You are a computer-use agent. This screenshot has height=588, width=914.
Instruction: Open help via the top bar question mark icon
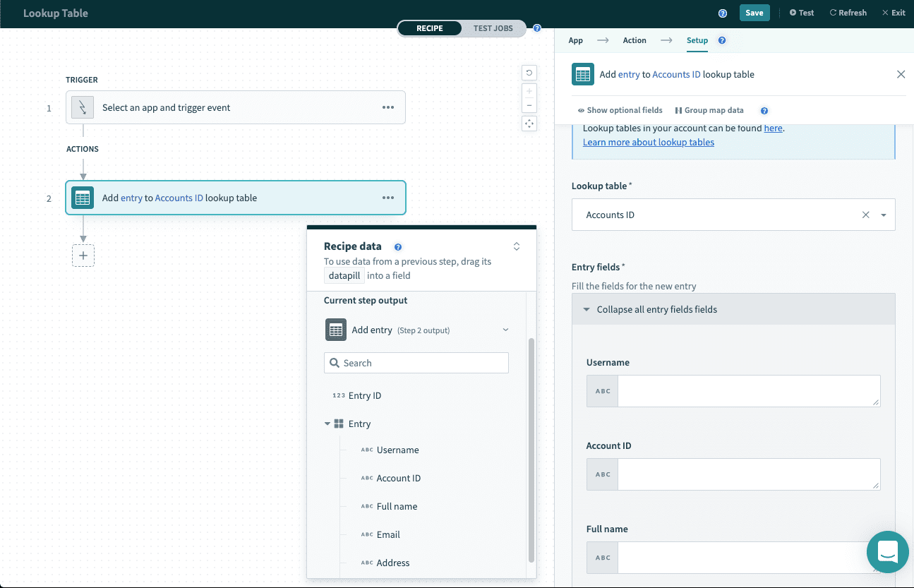pyautogui.click(x=722, y=13)
